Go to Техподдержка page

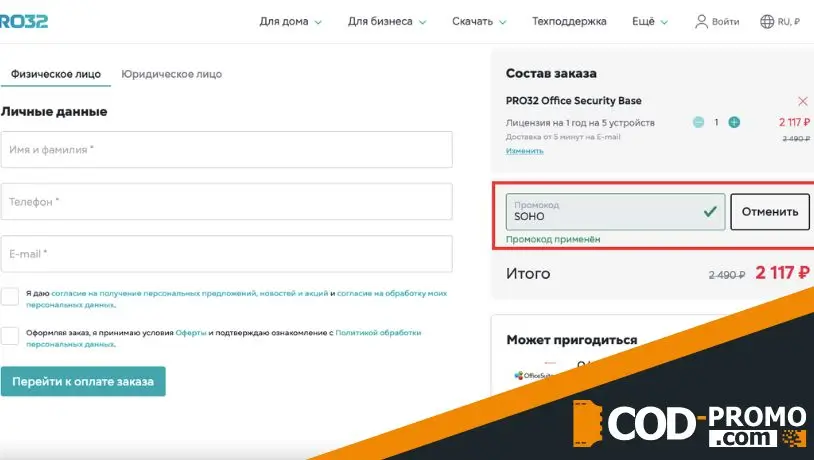pyautogui.click(x=569, y=21)
